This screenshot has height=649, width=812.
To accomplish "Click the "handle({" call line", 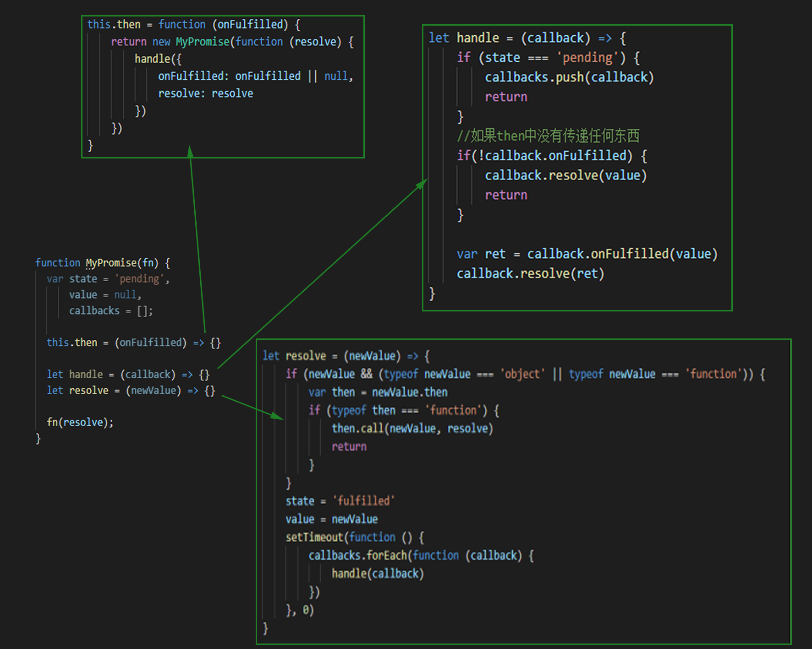I will tap(158, 59).
